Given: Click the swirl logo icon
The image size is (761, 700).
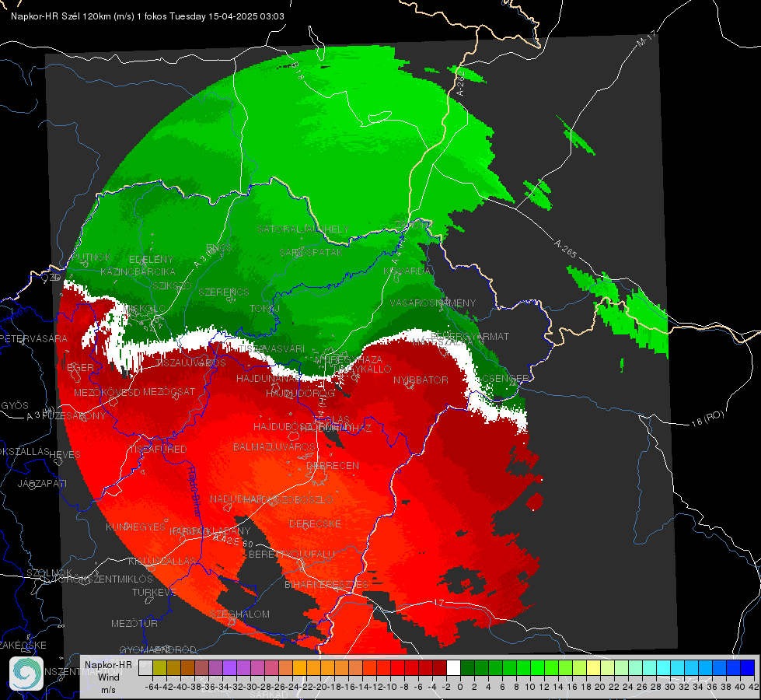Looking at the screenshot, I should point(26,674).
